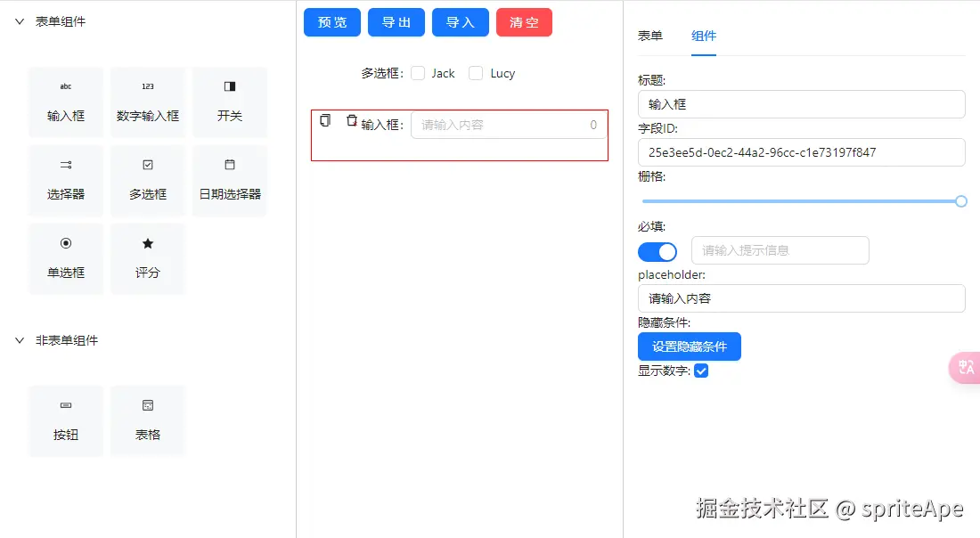Viewport: 980px width, 538px height.
Task: Select the 表格 component icon
Action: pos(148,405)
